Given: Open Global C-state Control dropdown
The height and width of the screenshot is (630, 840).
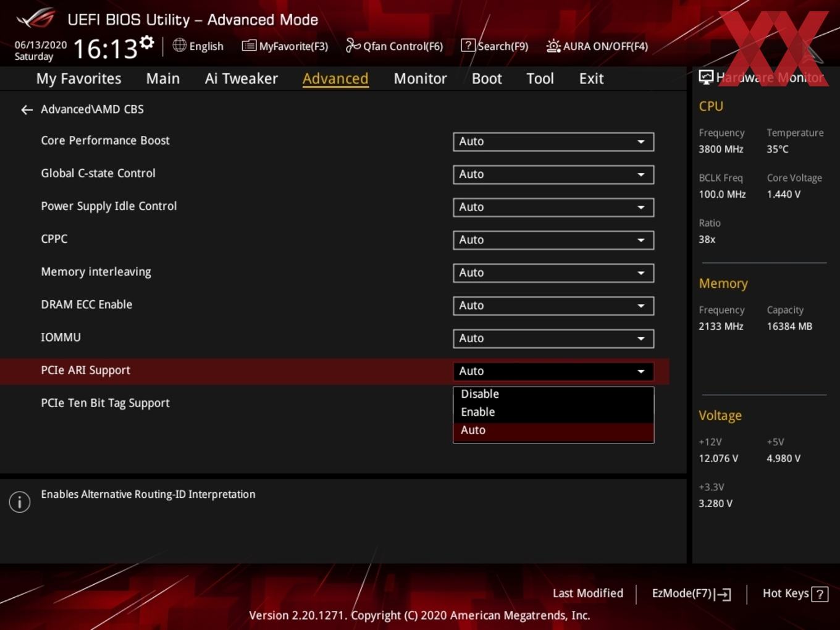Looking at the screenshot, I should pyautogui.click(x=553, y=174).
